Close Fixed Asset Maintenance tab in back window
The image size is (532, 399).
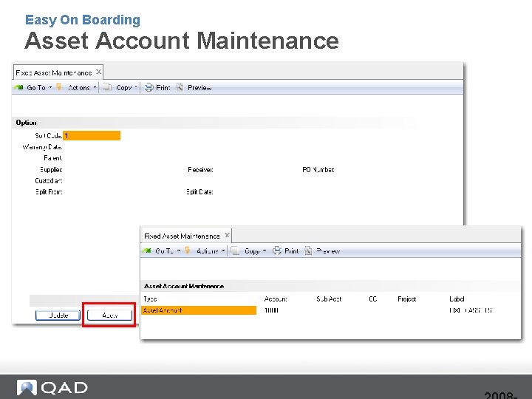98,72
